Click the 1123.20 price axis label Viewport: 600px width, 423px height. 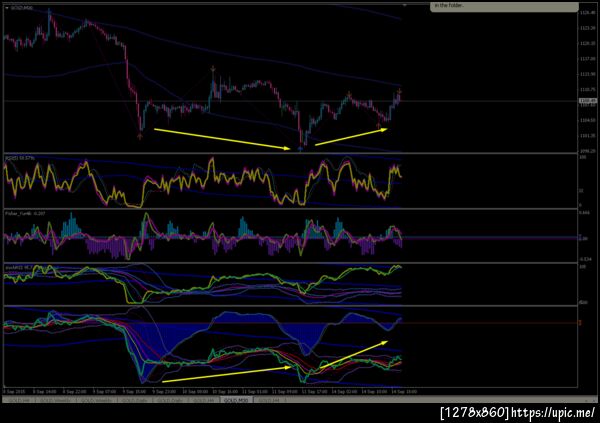(x=587, y=28)
